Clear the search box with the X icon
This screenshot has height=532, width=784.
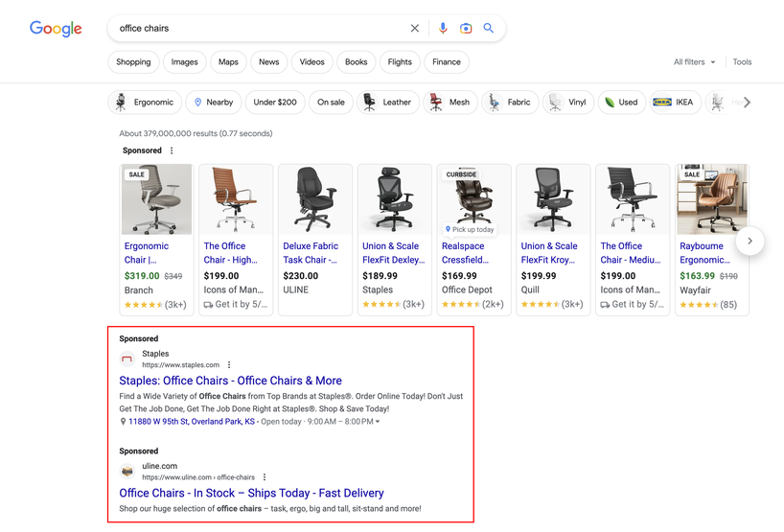pyautogui.click(x=414, y=28)
